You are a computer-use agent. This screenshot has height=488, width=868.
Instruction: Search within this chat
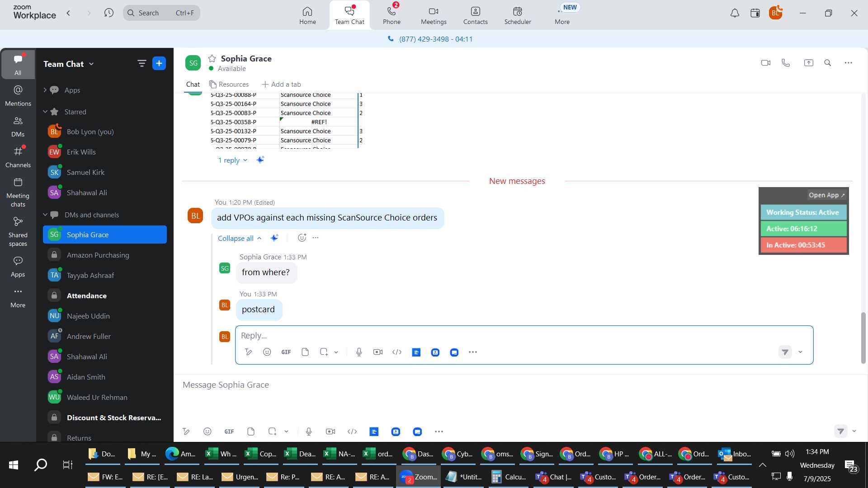pyautogui.click(x=828, y=63)
